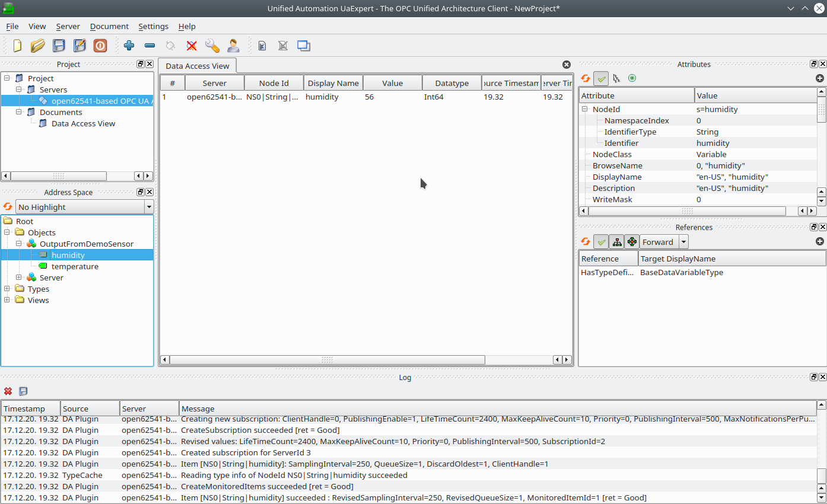Toggle automatic attribute updates with the green checkmark

tap(602, 78)
